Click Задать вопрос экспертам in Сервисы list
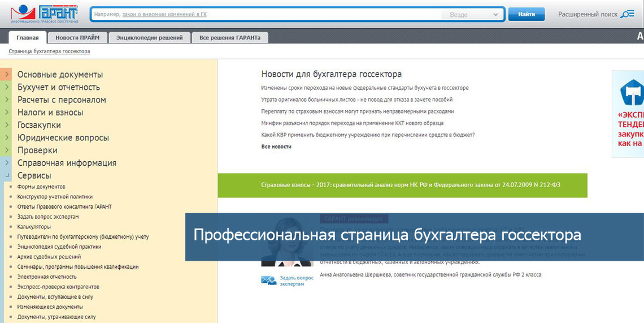Screen dimensions: 644x323 47,217
